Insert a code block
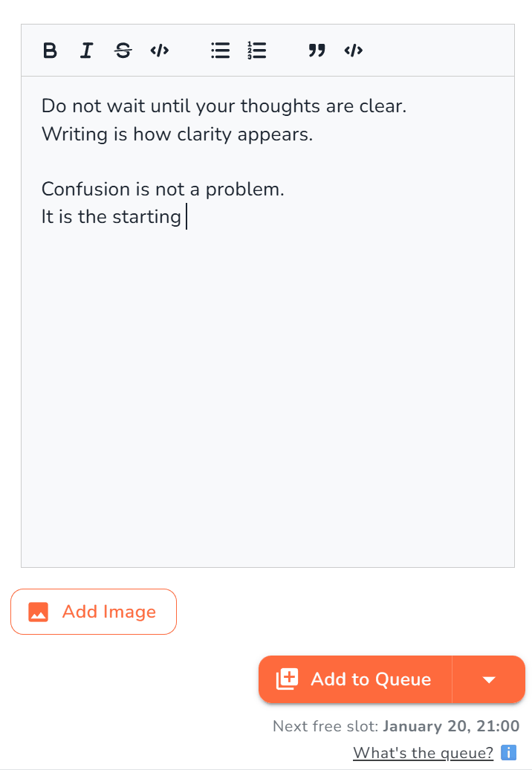Image resolution: width=532 pixels, height=770 pixels. point(353,51)
